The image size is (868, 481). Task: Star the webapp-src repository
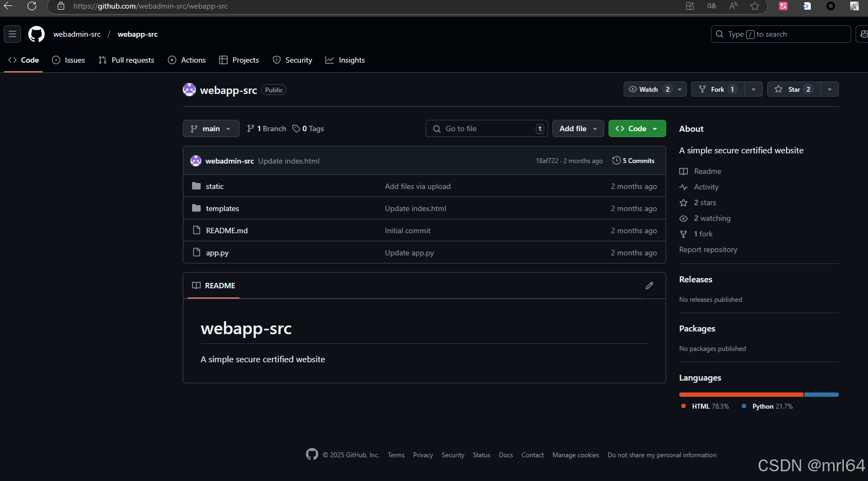794,89
